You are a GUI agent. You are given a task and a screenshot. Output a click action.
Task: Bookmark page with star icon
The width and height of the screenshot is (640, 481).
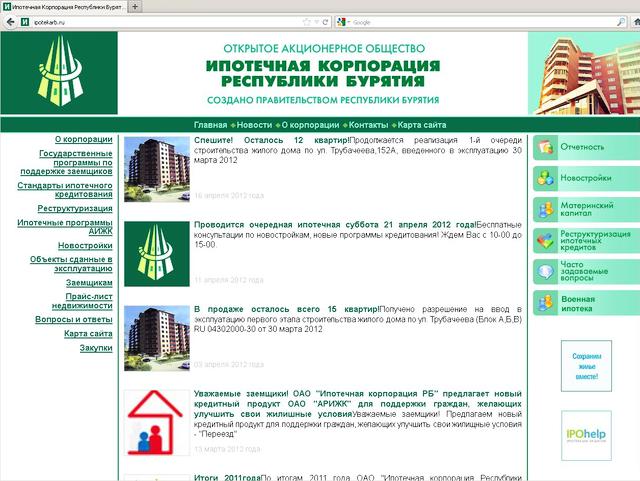point(307,22)
